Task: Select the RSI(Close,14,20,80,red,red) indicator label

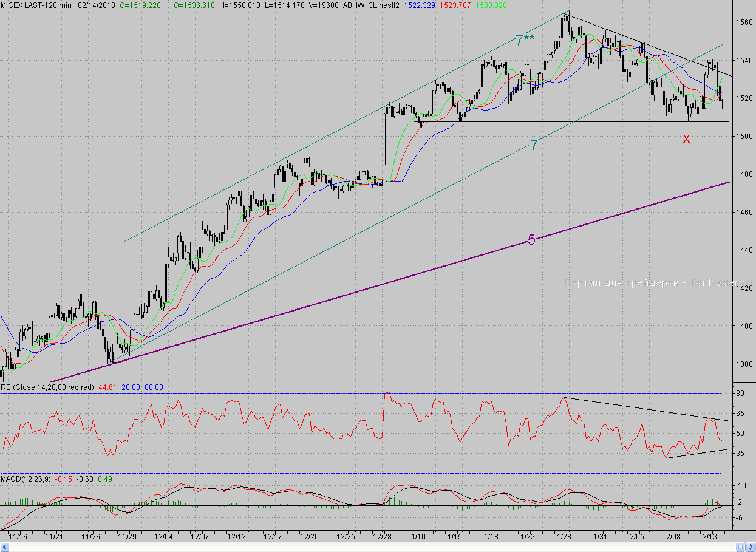Action: pos(46,387)
